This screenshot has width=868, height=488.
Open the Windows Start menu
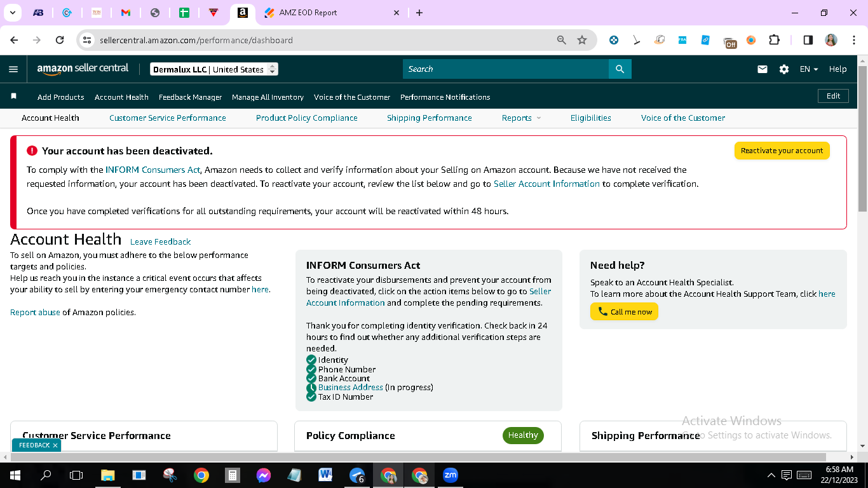[x=14, y=475]
